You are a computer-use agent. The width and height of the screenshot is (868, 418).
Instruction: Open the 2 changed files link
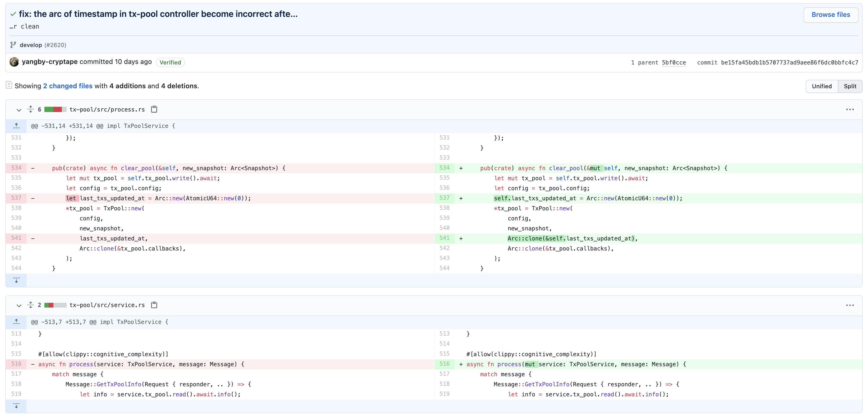pos(68,86)
